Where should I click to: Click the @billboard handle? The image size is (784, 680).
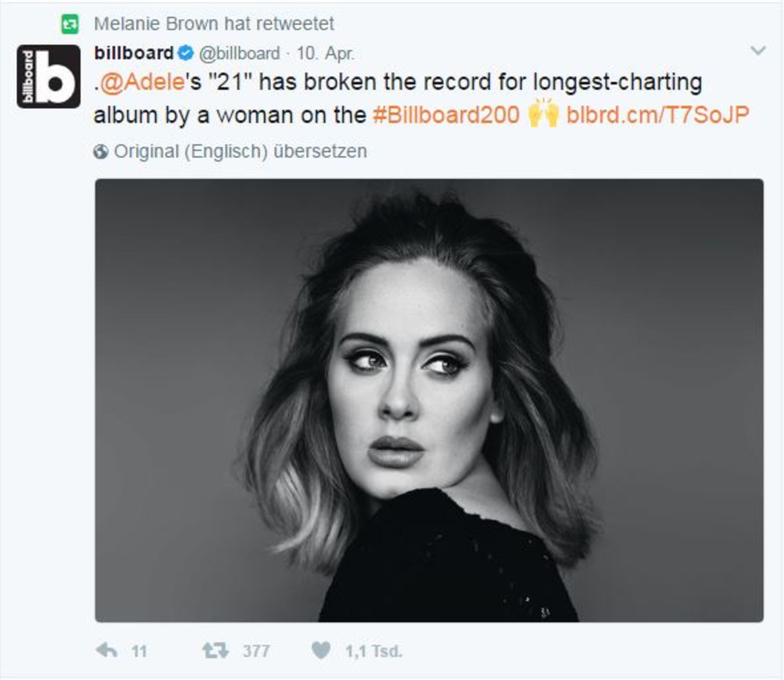point(239,54)
